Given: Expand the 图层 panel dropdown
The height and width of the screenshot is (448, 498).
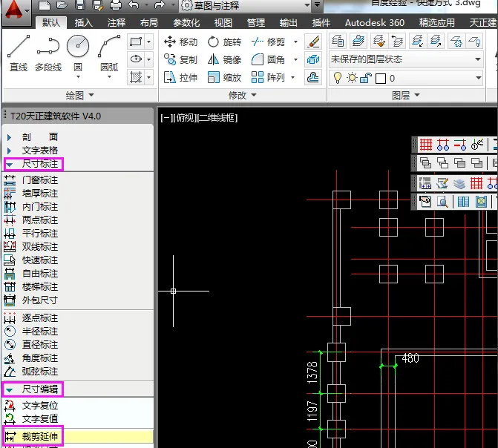Looking at the screenshot, I should [405, 95].
